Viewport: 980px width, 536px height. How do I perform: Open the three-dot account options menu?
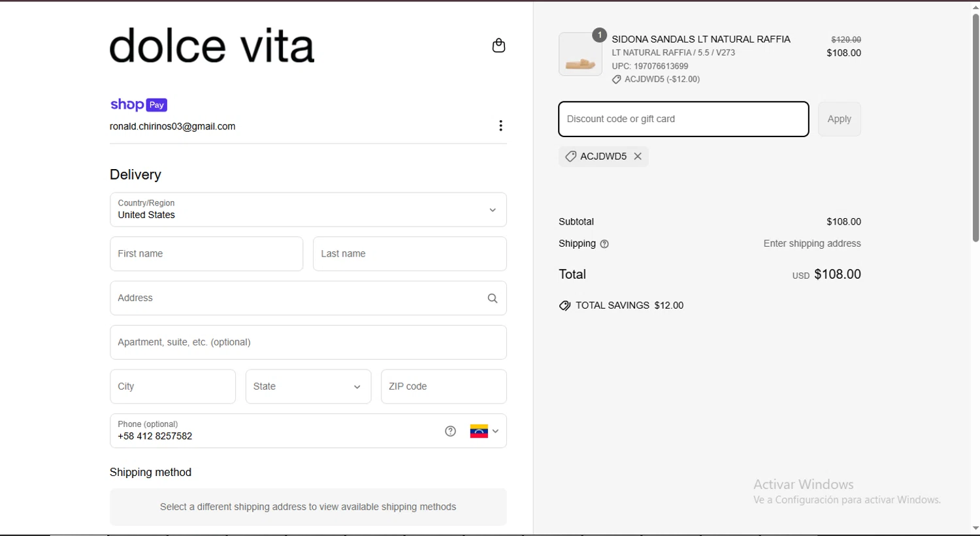[x=500, y=125]
